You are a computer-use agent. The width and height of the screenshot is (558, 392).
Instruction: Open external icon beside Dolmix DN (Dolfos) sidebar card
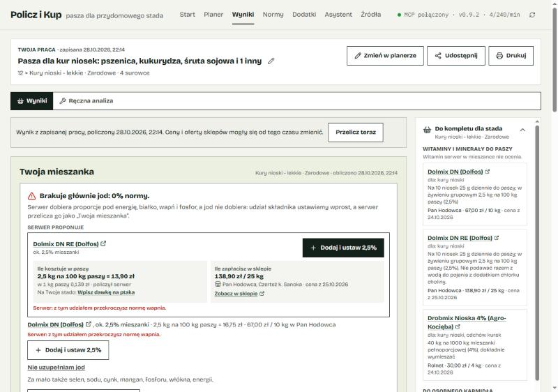pyautogui.click(x=487, y=172)
